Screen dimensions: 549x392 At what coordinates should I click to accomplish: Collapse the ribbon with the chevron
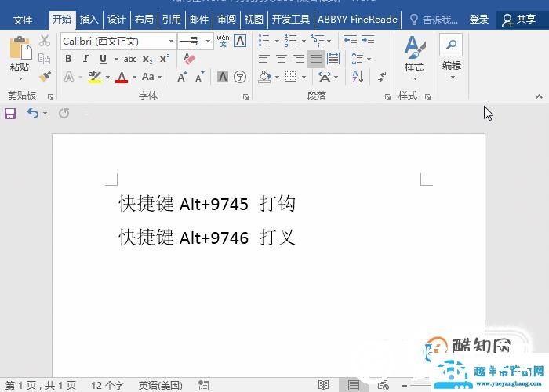click(540, 96)
